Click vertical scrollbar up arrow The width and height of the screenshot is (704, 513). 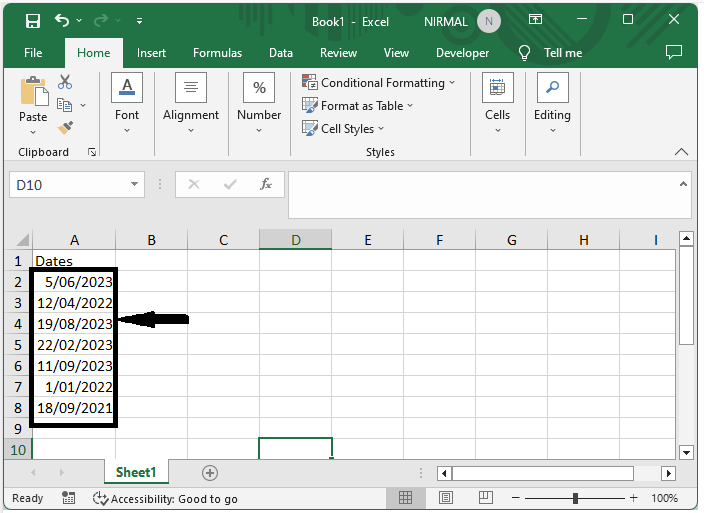[x=686, y=238]
